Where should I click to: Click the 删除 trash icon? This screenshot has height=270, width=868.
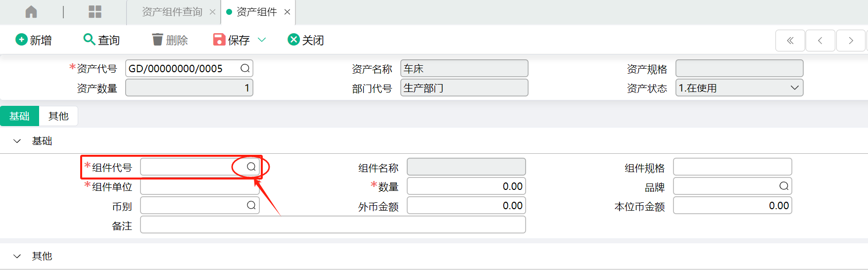(157, 40)
